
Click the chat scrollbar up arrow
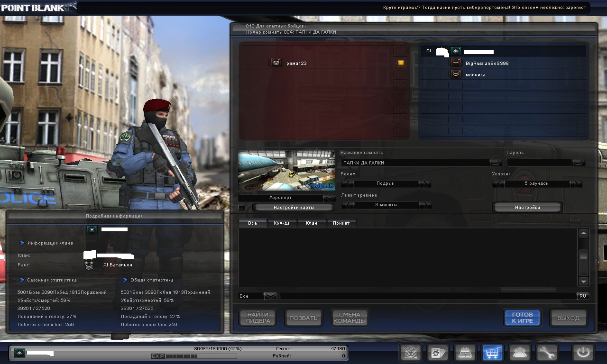pyautogui.click(x=584, y=233)
